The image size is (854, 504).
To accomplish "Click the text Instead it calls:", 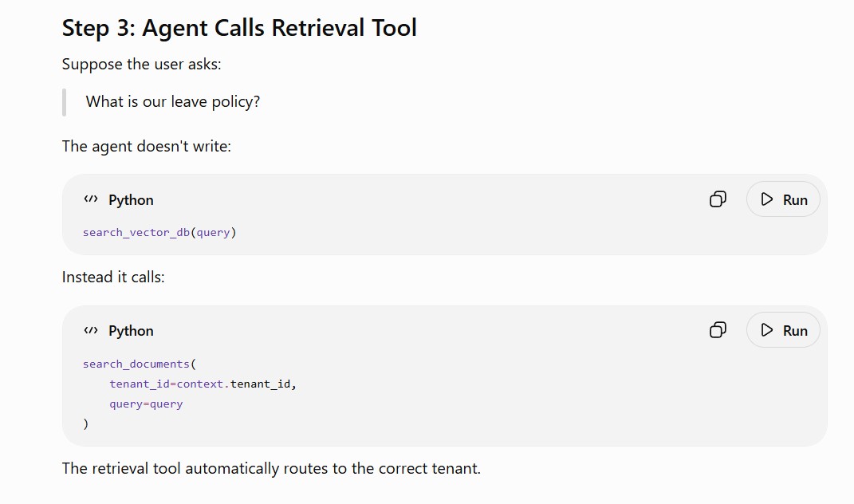I will tap(113, 278).
